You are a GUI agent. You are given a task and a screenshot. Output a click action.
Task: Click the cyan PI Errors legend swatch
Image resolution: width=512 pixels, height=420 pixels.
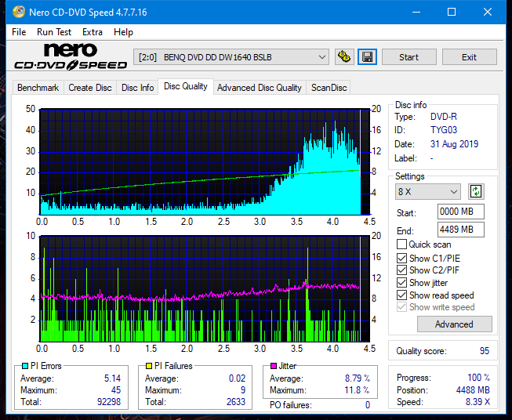[24, 366]
